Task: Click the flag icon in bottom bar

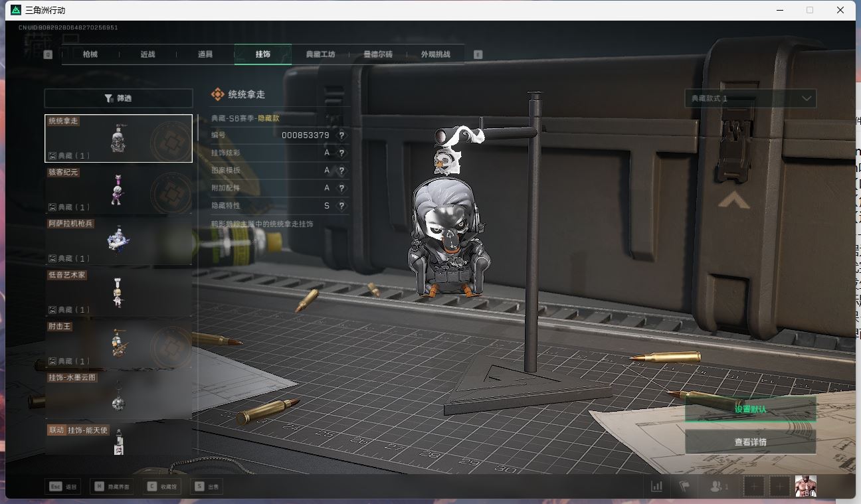Action: click(x=684, y=487)
